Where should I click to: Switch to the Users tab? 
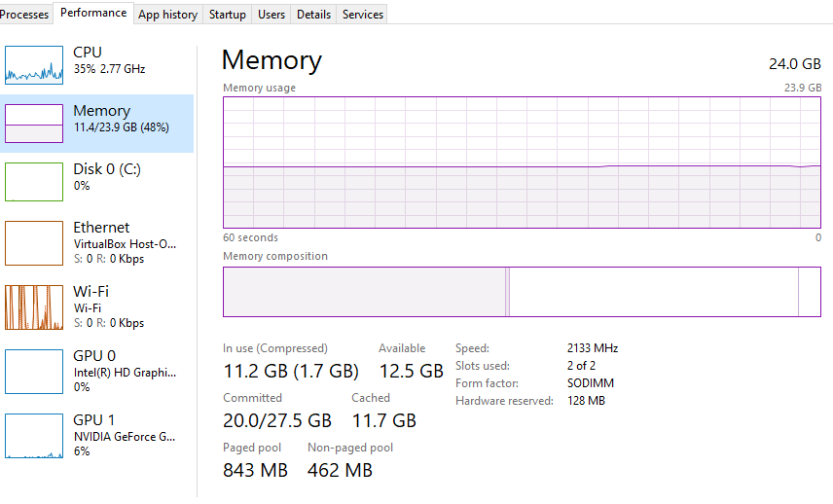tap(272, 15)
